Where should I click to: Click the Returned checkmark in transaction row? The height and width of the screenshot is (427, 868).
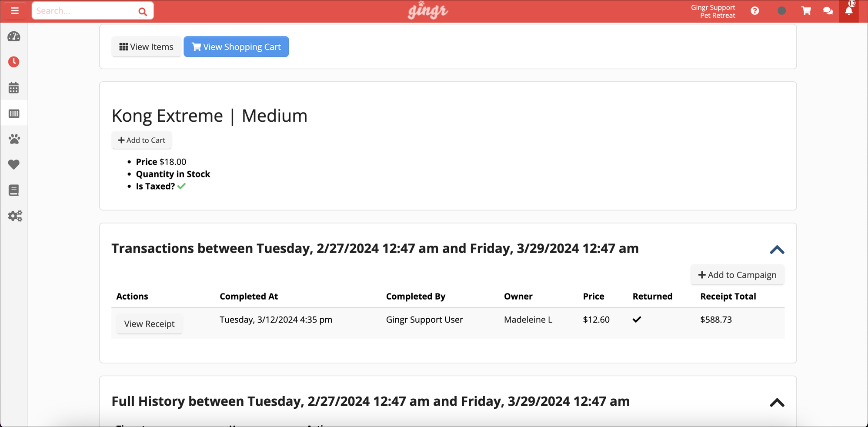click(637, 320)
